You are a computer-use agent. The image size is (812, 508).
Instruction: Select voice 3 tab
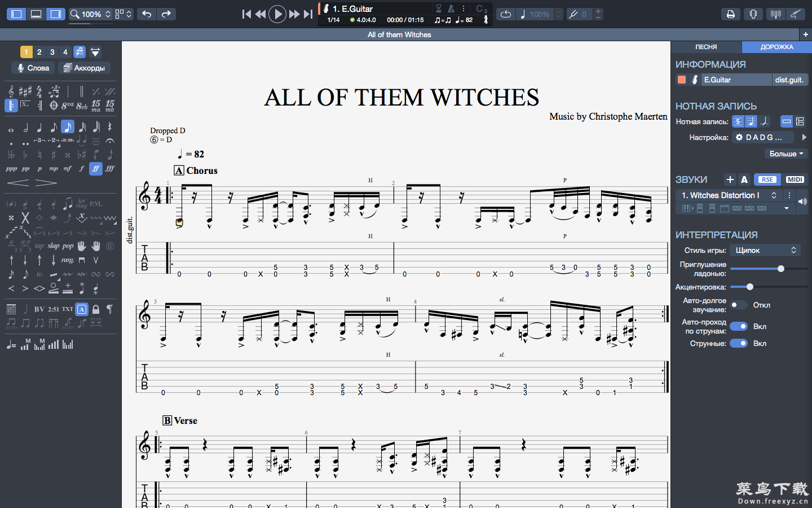pos(52,52)
